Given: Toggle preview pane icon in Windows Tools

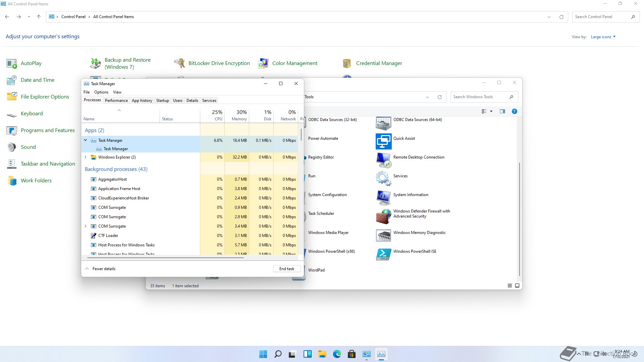Looking at the screenshot, I should point(502,111).
